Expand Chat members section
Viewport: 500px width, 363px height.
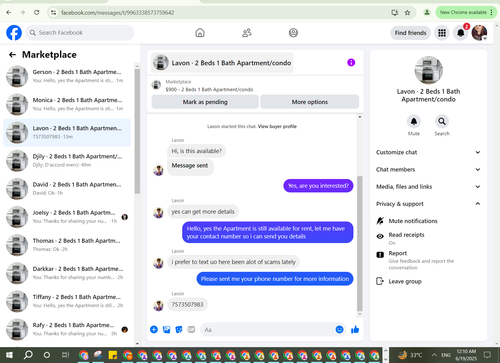pyautogui.click(x=428, y=169)
